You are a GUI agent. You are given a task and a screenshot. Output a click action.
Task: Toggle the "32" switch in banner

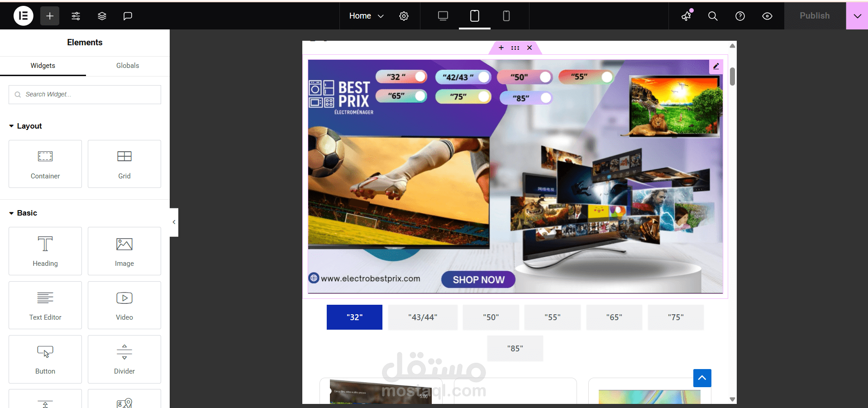point(401,77)
